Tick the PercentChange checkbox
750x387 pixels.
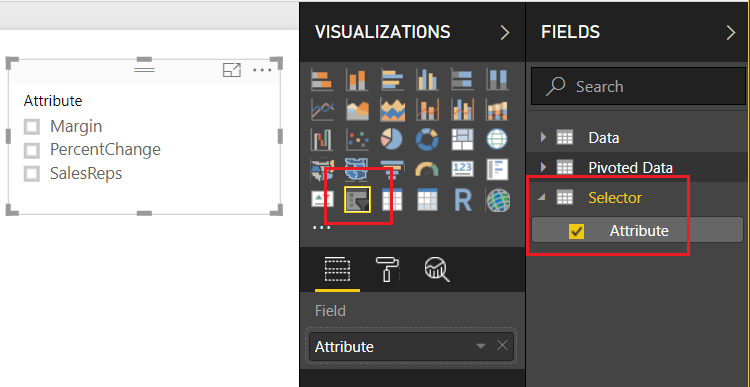[x=32, y=150]
